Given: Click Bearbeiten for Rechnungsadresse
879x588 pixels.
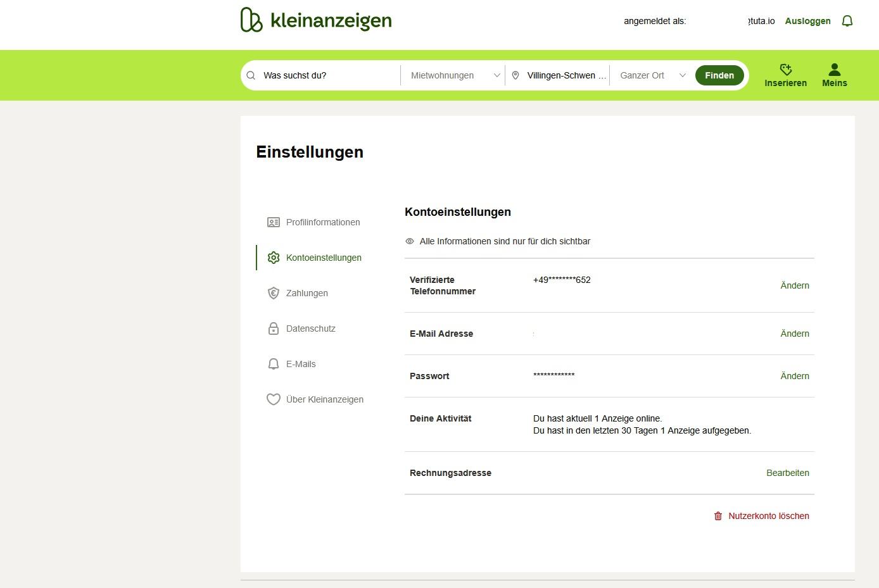Looking at the screenshot, I should pyautogui.click(x=788, y=473).
